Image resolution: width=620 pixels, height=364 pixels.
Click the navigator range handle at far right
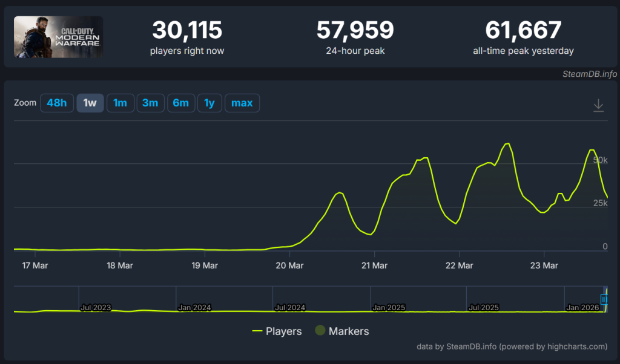604,299
